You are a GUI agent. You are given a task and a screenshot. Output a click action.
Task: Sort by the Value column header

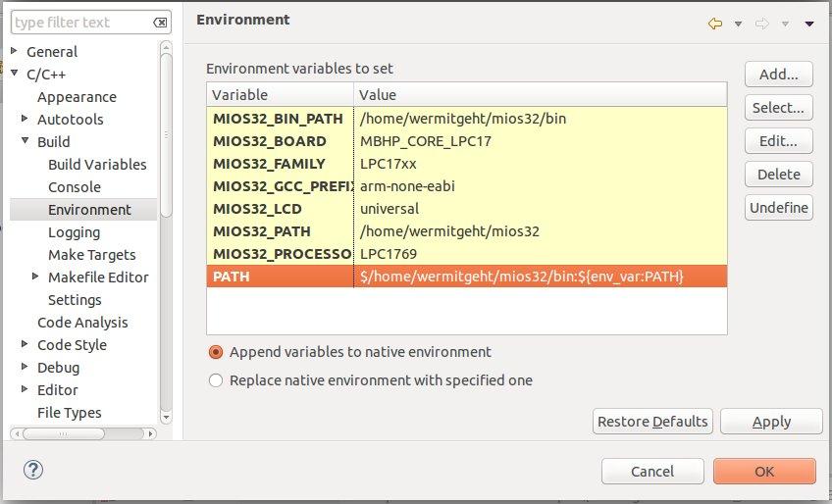pyautogui.click(x=541, y=94)
